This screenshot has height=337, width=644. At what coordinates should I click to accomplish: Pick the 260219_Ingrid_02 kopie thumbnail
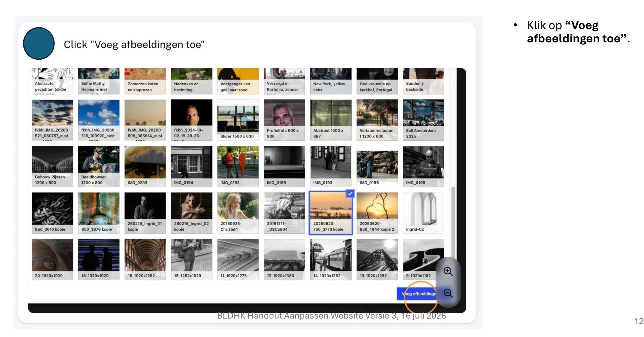[x=191, y=213]
